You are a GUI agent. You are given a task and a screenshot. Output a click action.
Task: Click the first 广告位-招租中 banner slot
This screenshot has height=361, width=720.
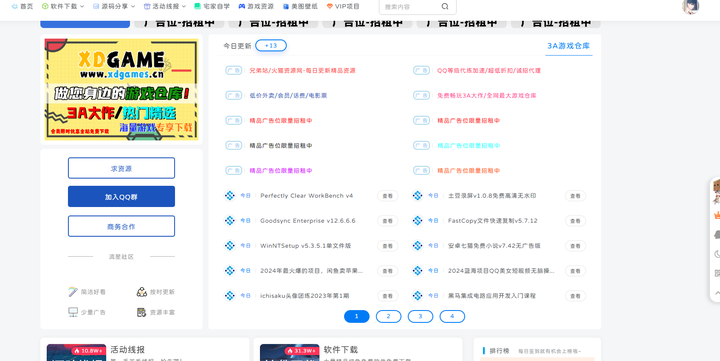coord(179,23)
